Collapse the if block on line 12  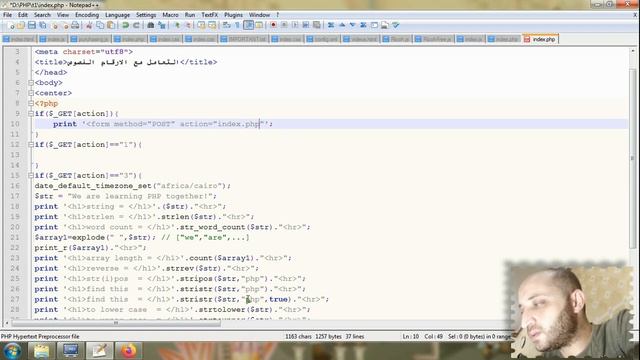click(31, 144)
